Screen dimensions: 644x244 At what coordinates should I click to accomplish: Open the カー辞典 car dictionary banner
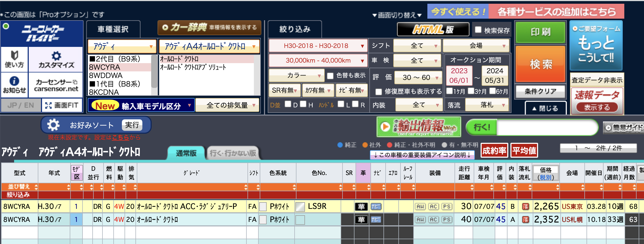[x=209, y=27]
